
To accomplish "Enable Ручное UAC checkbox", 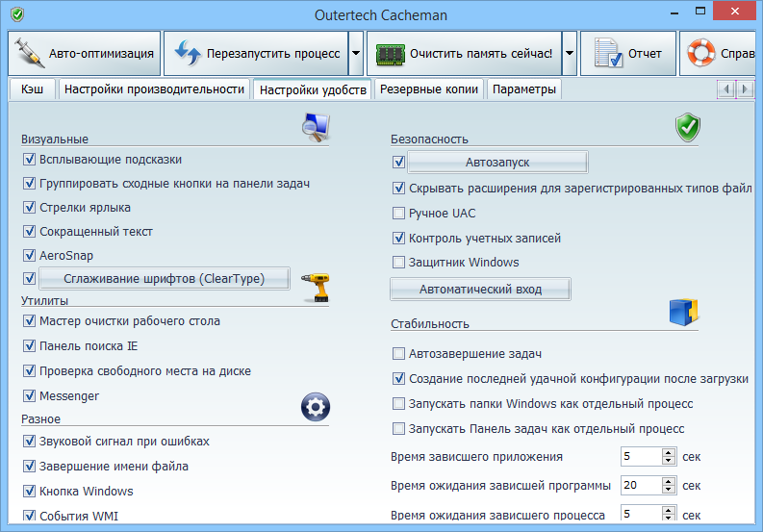I will coord(398,213).
